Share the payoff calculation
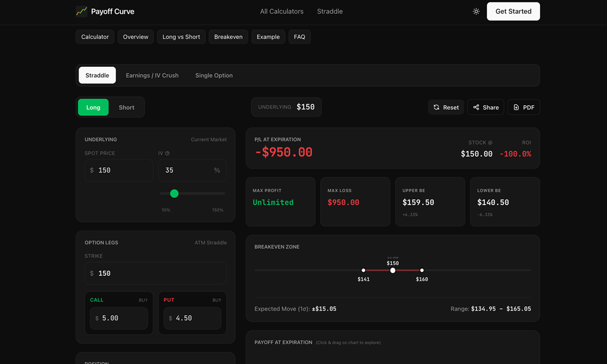 pyautogui.click(x=485, y=107)
